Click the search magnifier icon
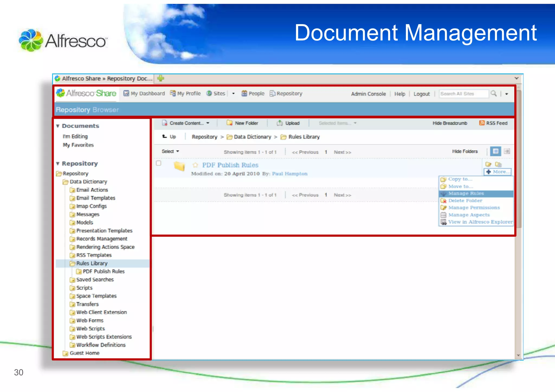Viewport: 555px width, 392px height. pyautogui.click(x=494, y=93)
